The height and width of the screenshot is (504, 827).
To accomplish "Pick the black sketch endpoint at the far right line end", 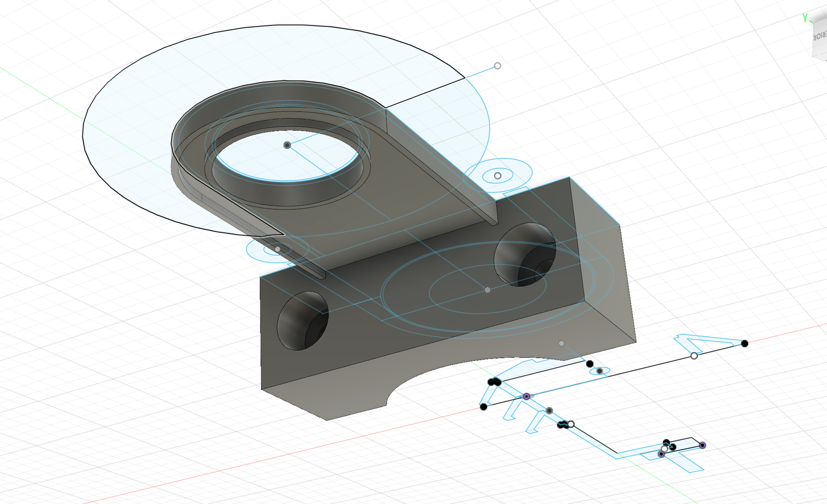I will click(745, 343).
